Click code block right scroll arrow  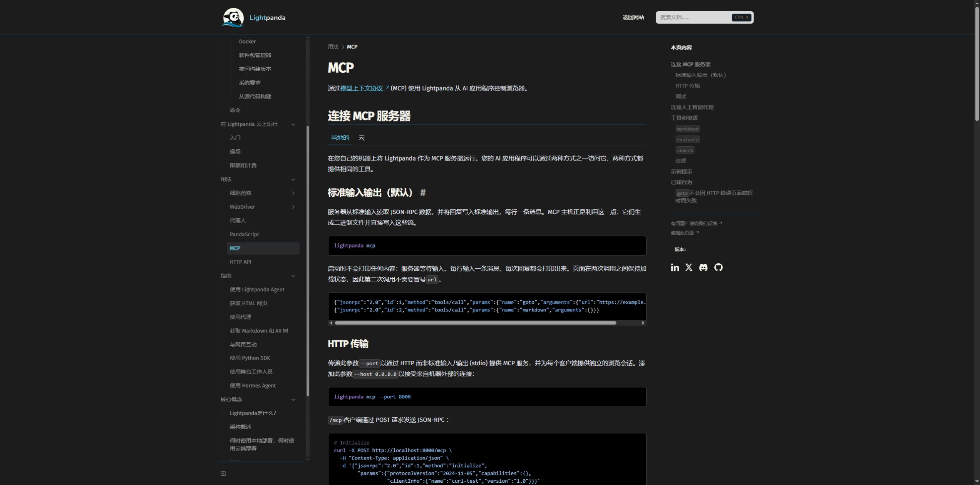pos(643,323)
